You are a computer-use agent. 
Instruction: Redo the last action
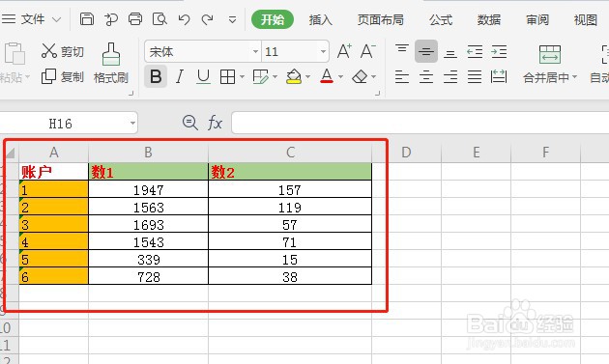[x=208, y=19]
